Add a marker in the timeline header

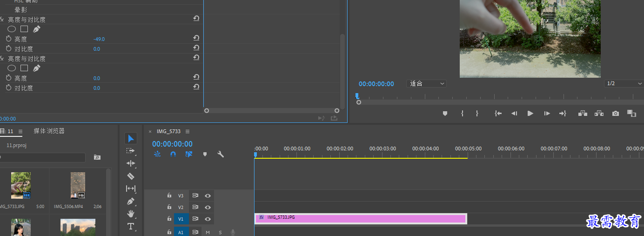205,154
